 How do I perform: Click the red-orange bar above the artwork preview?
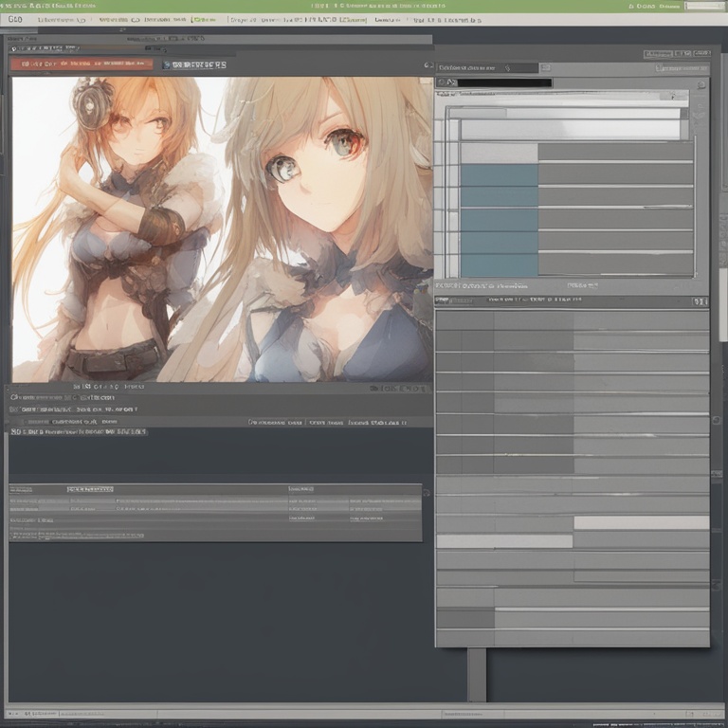pyautogui.click(x=82, y=64)
